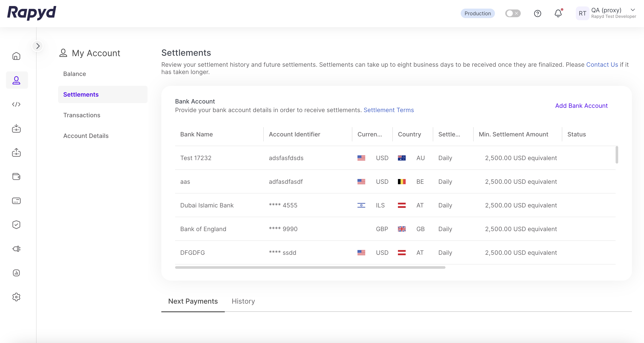Click account identifier **** 4555
644x343 pixels.
coord(283,205)
